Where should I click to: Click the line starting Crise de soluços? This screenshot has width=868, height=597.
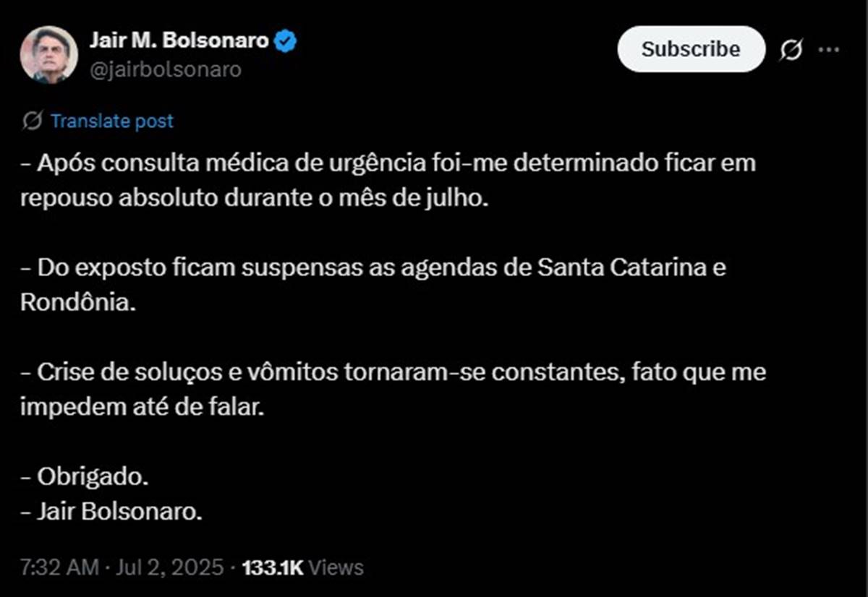(393, 373)
